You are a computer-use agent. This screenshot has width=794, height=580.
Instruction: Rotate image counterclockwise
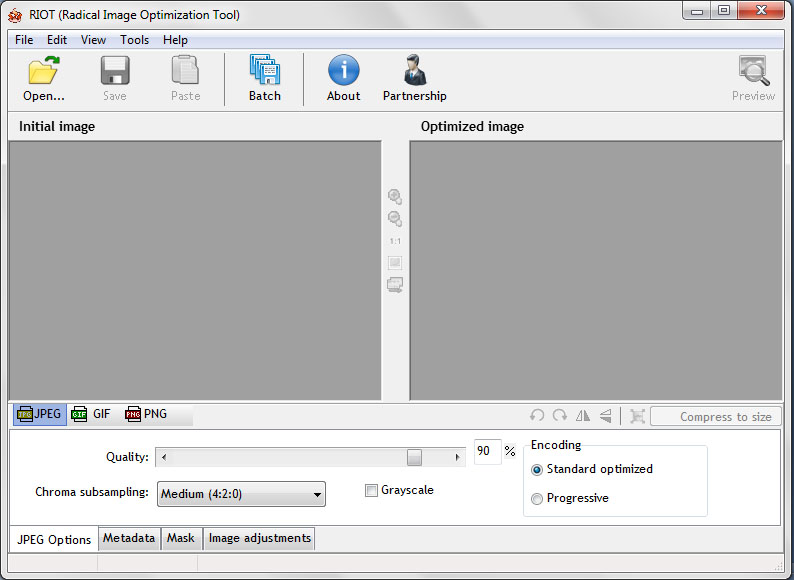pyautogui.click(x=537, y=416)
